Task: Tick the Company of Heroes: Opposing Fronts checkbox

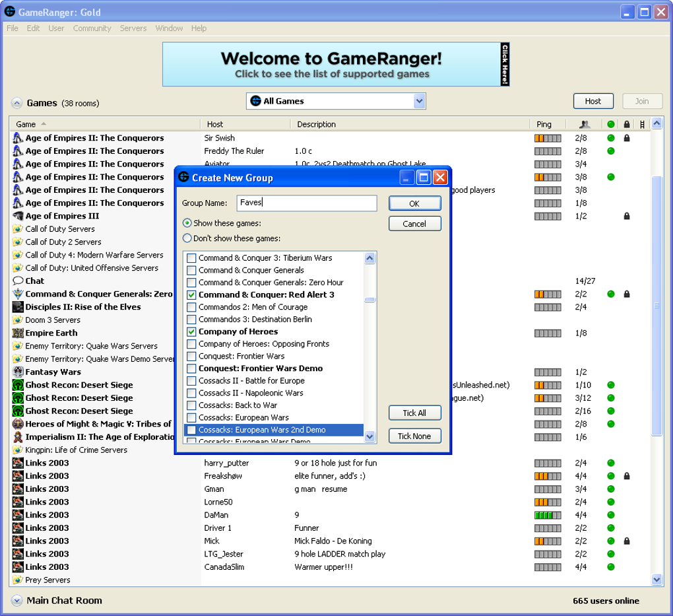Action: coord(191,344)
